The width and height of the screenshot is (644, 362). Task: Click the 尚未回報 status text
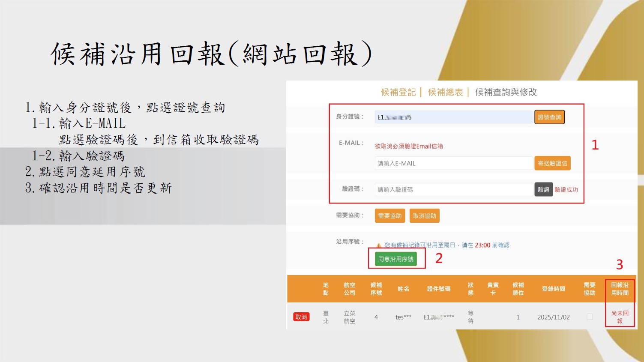click(620, 317)
